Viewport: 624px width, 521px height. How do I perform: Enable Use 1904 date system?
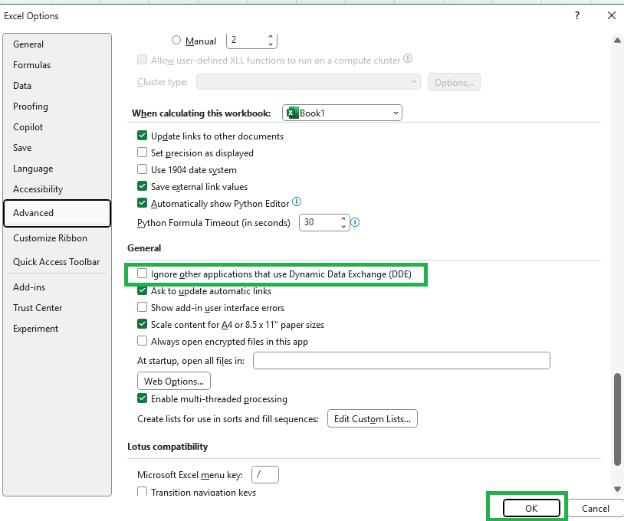142,169
